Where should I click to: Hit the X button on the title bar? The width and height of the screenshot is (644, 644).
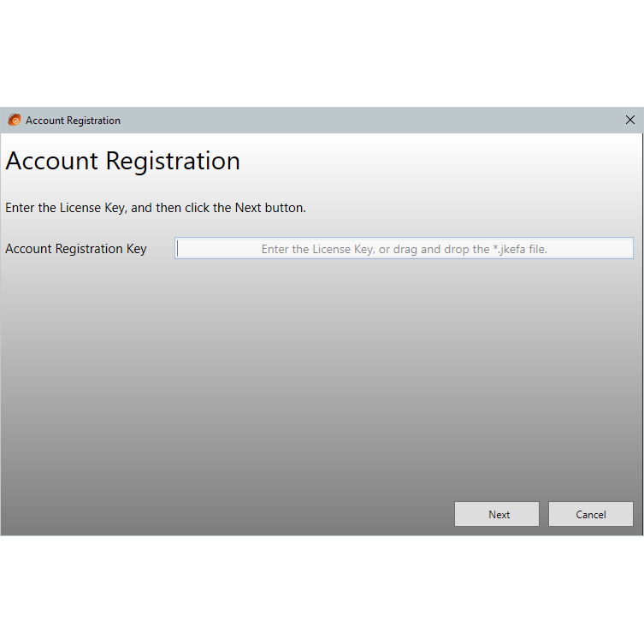pyautogui.click(x=630, y=121)
